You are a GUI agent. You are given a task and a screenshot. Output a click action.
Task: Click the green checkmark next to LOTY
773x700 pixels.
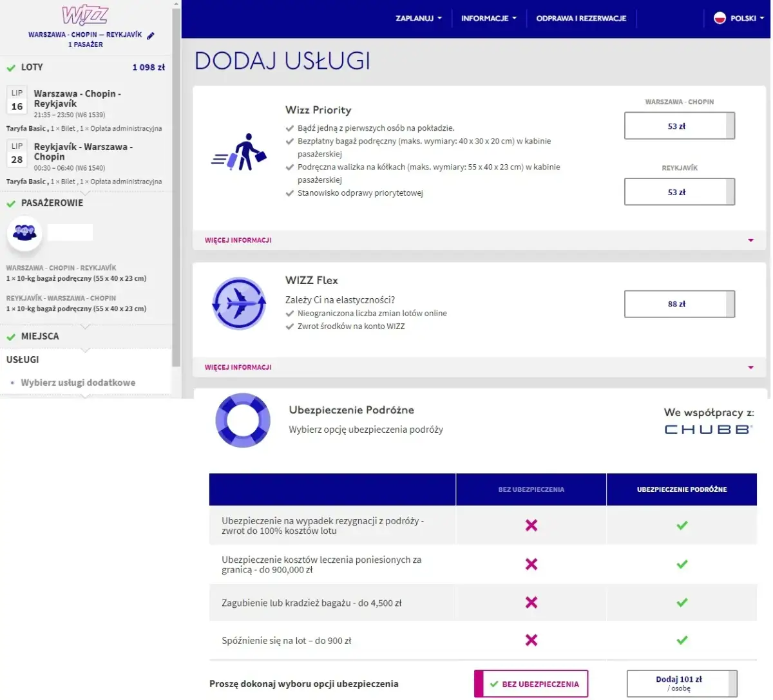(10, 67)
